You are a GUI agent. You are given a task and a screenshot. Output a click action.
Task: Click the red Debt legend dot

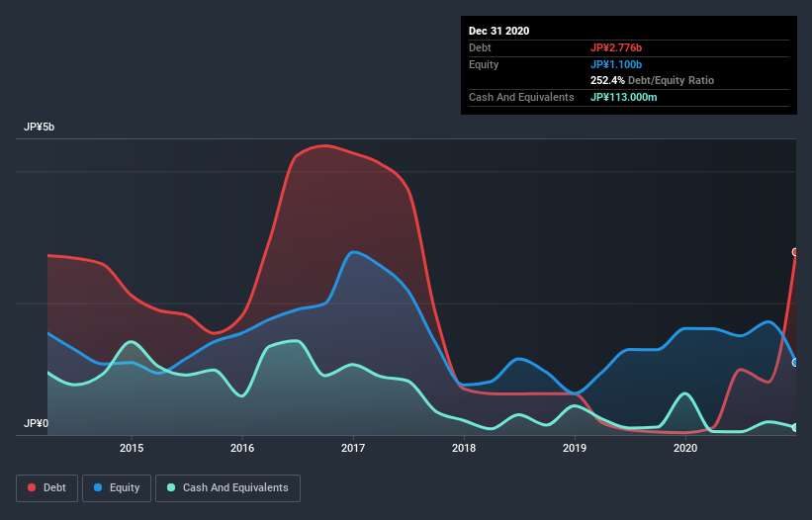(32, 487)
